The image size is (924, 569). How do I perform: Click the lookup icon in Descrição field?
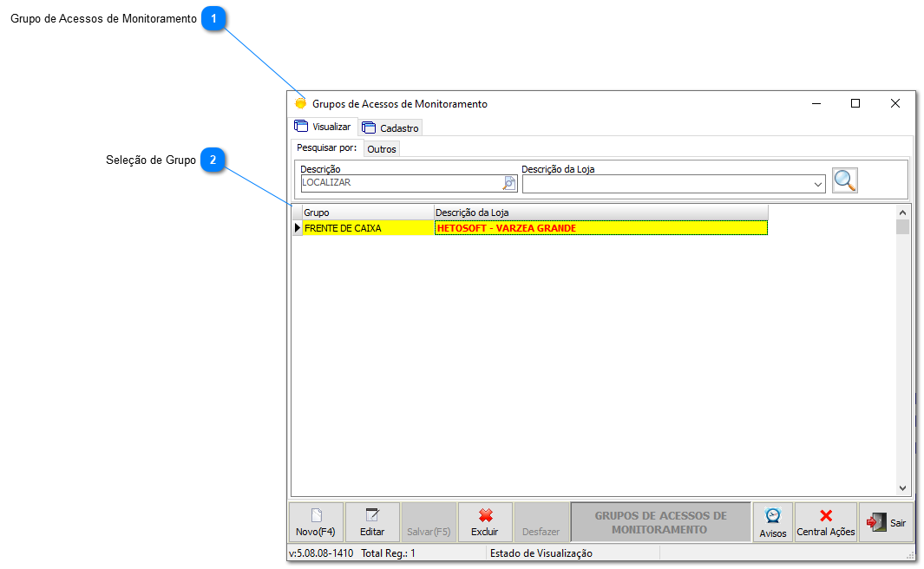pos(509,183)
